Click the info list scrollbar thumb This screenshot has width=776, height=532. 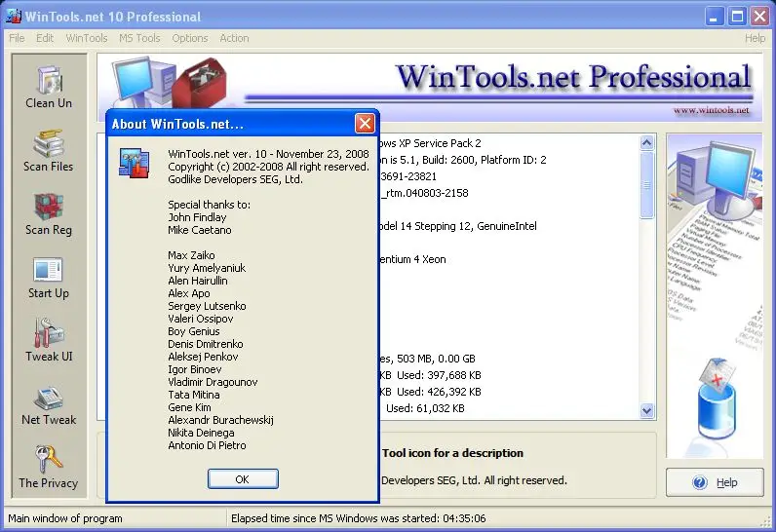pyautogui.click(x=647, y=185)
